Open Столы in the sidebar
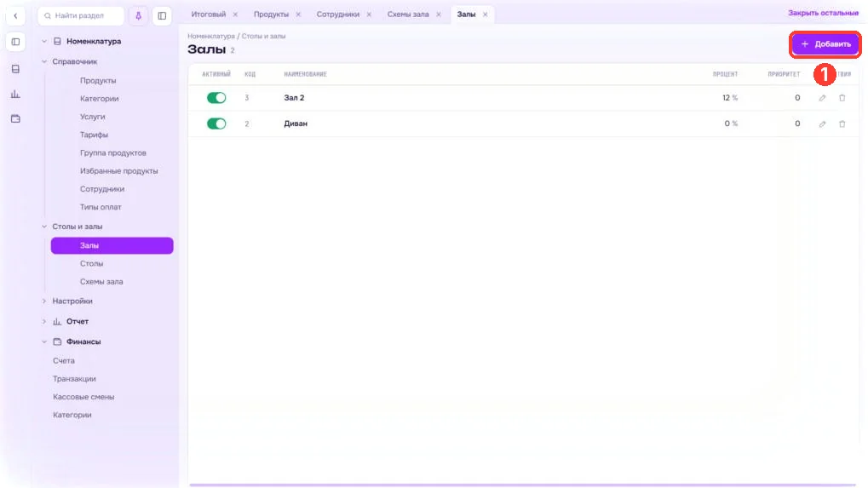Image resolution: width=868 pixels, height=488 pixels. 91,264
